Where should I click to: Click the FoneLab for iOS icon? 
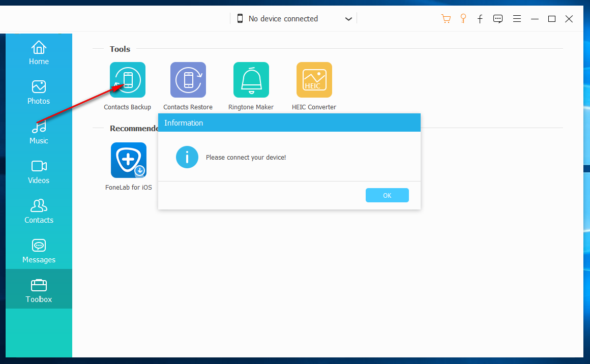tap(129, 160)
